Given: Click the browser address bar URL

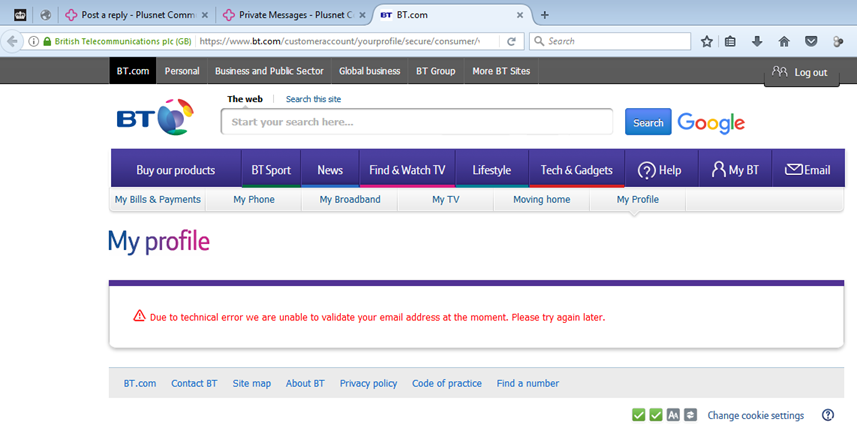Looking at the screenshot, I should click(x=339, y=41).
